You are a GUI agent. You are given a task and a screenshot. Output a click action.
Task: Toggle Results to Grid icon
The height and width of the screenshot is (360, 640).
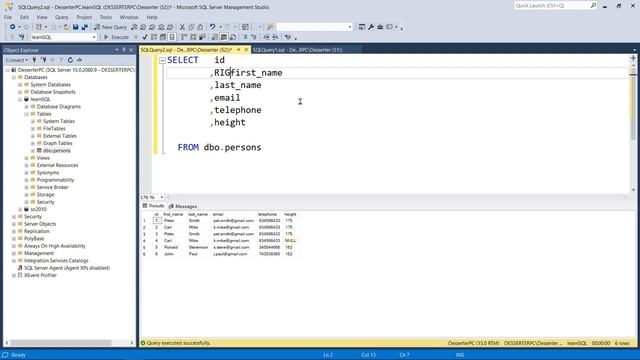click(224, 37)
